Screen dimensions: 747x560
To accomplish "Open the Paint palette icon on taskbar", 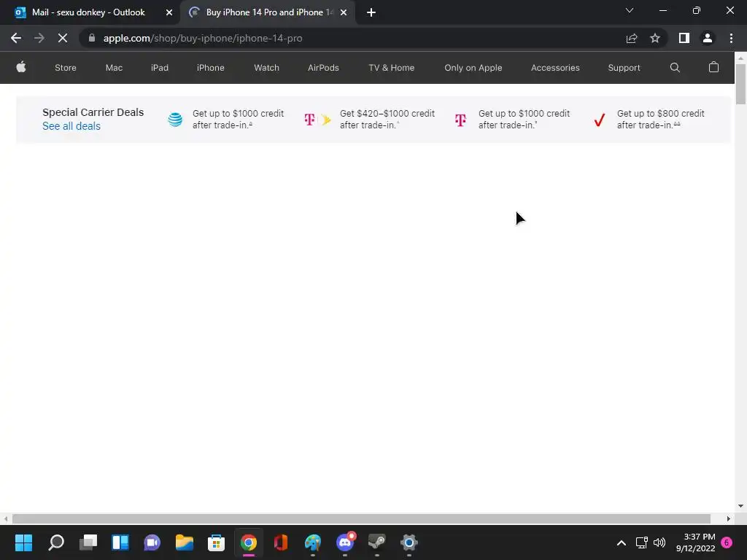I will 312,542.
